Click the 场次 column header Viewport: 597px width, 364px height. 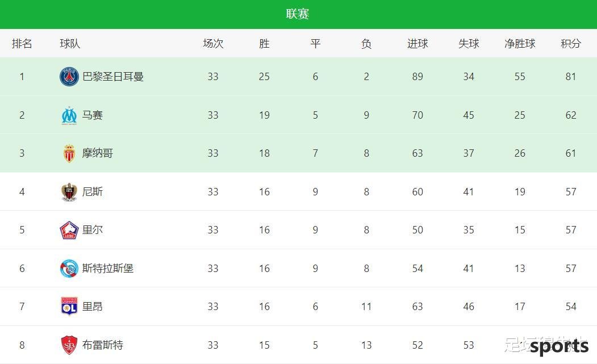[x=213, y=43]
